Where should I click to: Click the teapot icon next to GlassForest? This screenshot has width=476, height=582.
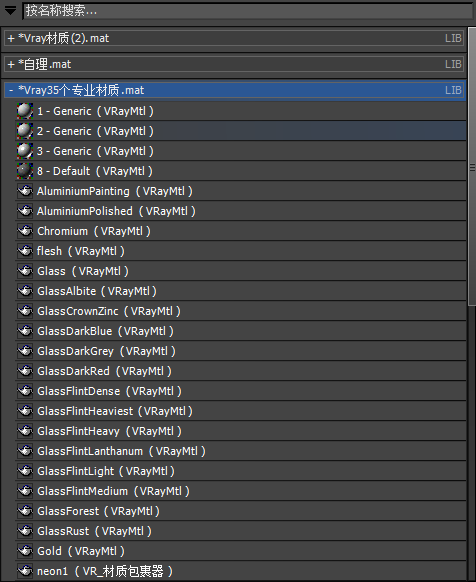(x=25, y=512)
